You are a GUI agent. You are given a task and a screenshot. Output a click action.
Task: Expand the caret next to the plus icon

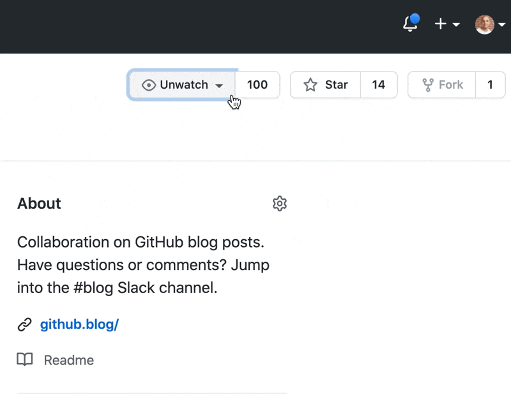456,24
